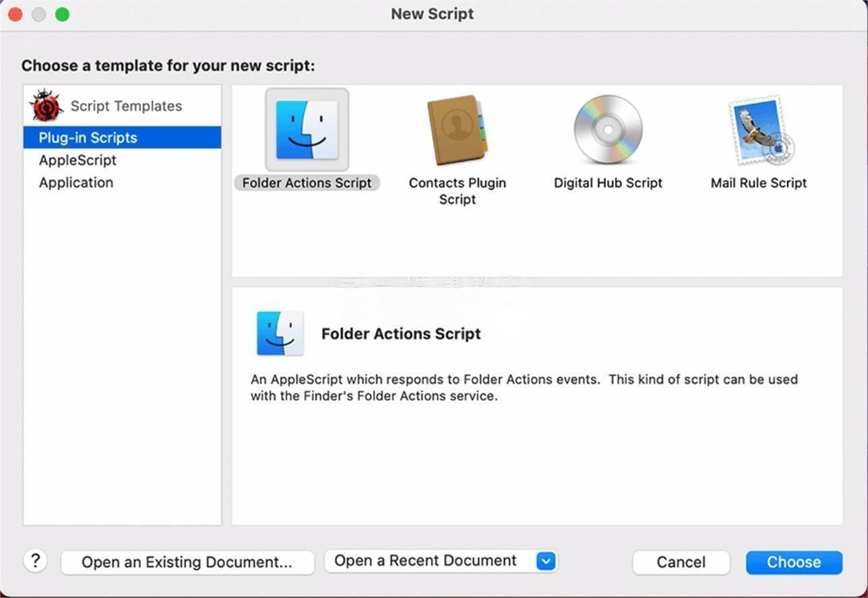The image size is (868, 598).
Task: Click the Contacts Plugin Script label
Action: (x=458, y=191)
